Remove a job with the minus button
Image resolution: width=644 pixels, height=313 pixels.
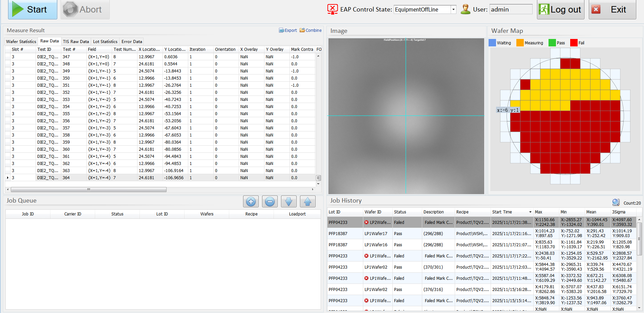[270, 202]
